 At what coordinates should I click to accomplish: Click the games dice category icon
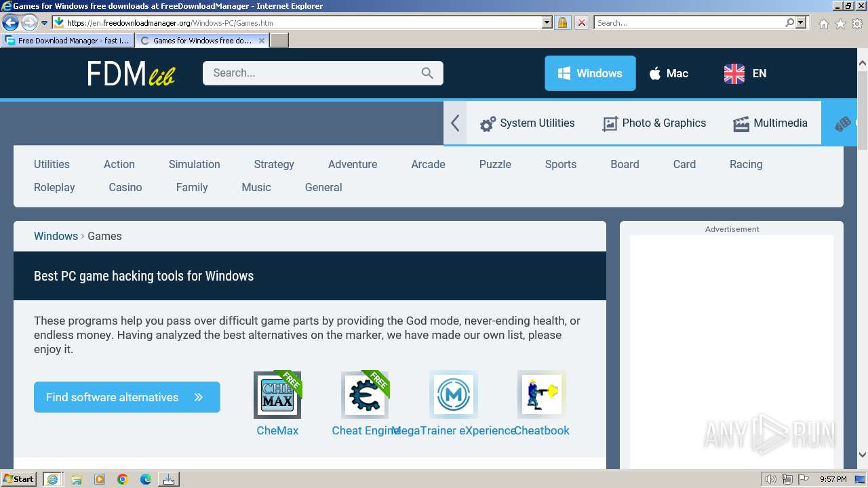coord(842,124)
